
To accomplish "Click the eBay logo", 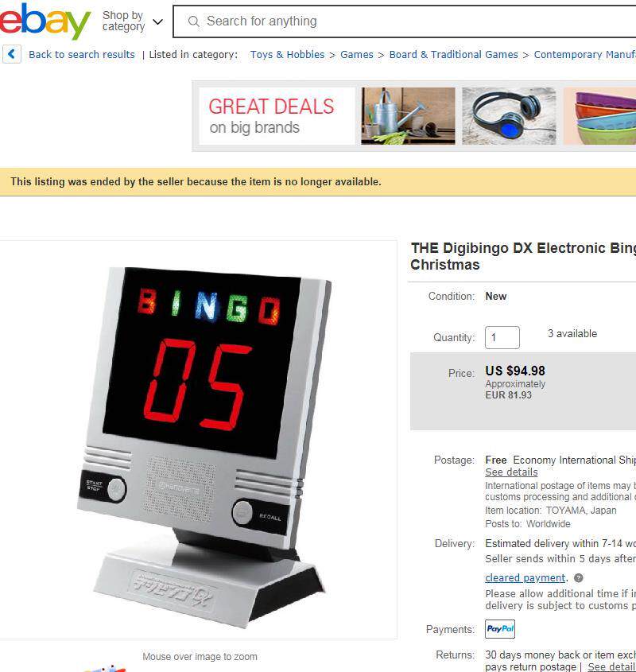I will [x=45, y=21].
